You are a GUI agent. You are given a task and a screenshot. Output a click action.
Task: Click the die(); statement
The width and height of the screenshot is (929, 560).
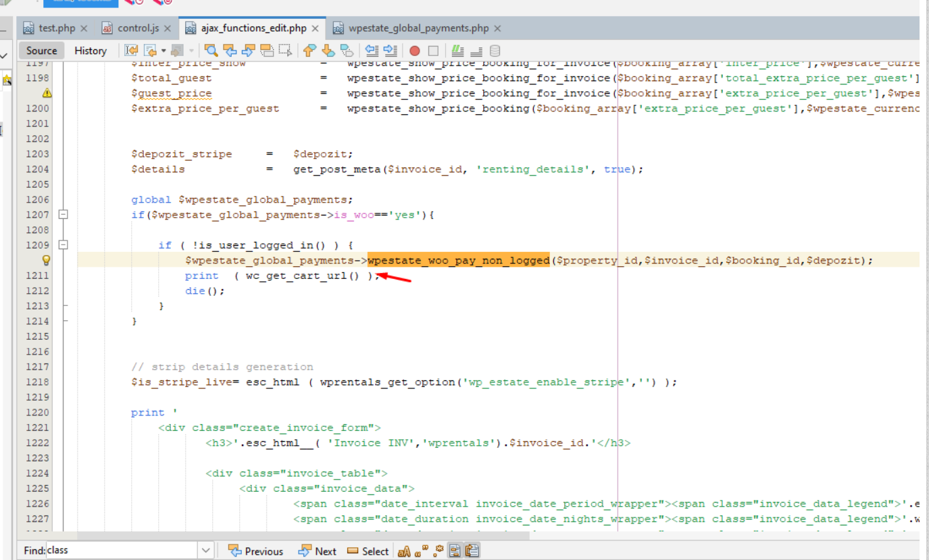[205, 291]
